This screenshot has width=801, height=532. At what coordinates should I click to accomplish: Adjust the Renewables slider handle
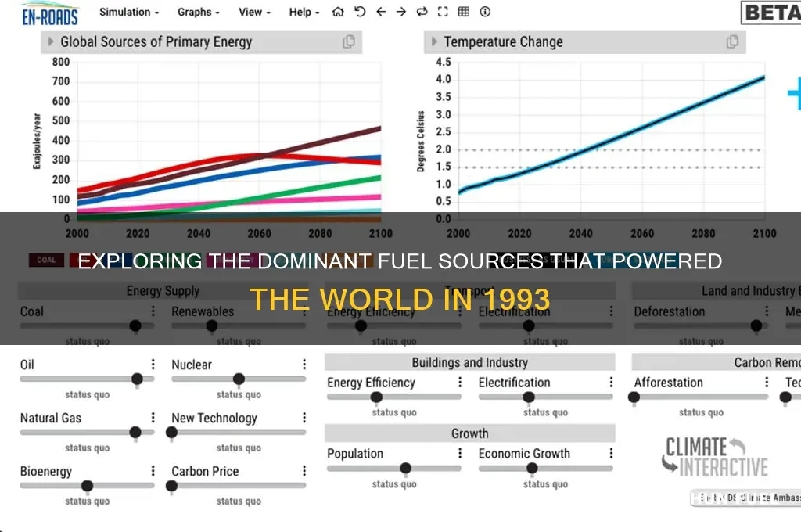point(212,325)
